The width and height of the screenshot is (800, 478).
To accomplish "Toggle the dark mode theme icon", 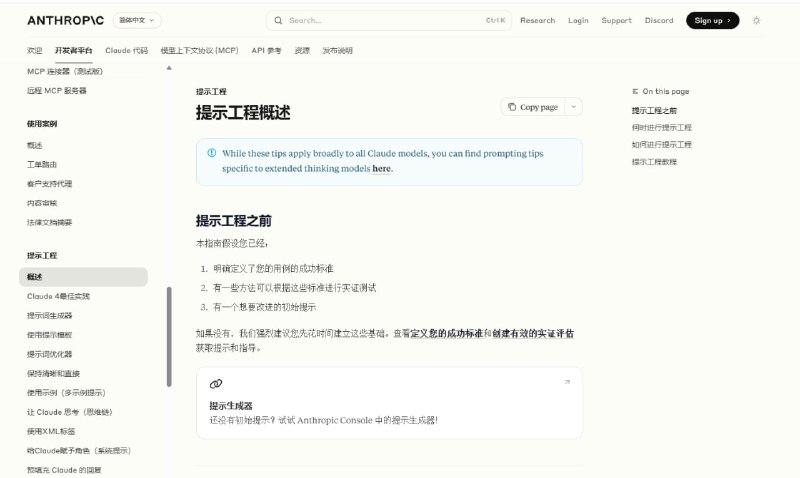I will click(x=756, y=20).
